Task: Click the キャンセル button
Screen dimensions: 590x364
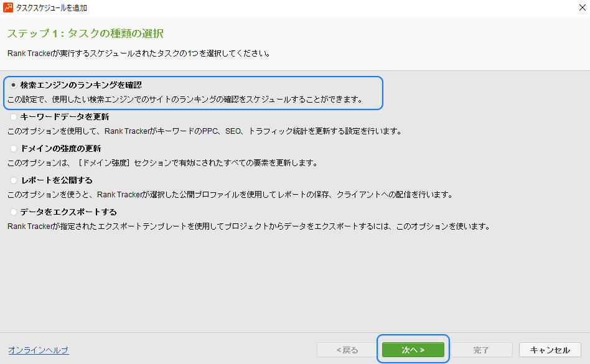Action: 550,350
